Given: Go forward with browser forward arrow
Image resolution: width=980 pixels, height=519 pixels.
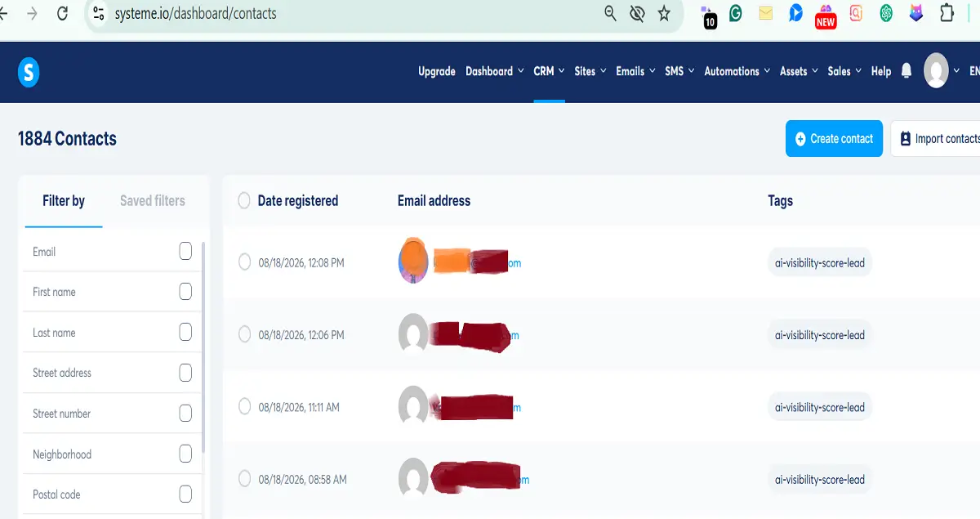Looking at the screenshot, I should coord(32,14).
